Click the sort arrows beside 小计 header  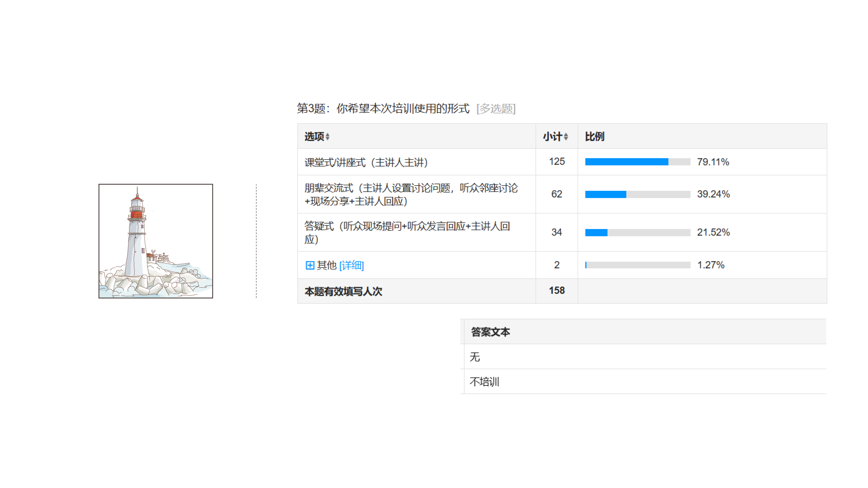coord(566,136)
